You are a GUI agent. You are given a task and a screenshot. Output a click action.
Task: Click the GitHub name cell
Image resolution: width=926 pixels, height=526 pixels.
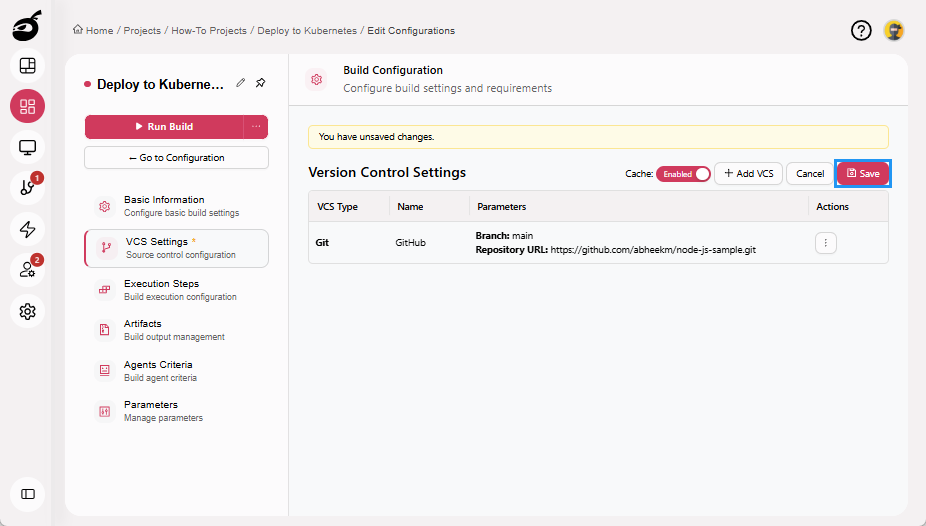pos(410,243)
